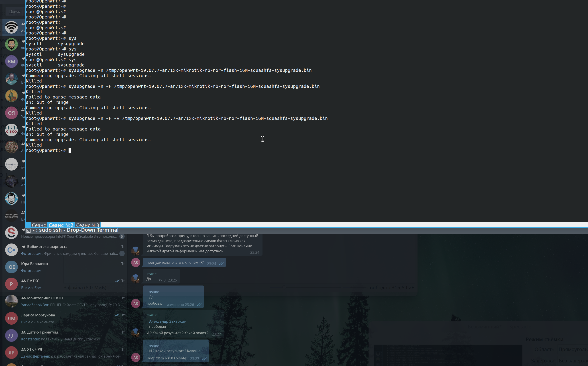Viewport: 588px width, 366px height.
Task: Open the chat with bearded man on green avatar
Action: (11, 44)
